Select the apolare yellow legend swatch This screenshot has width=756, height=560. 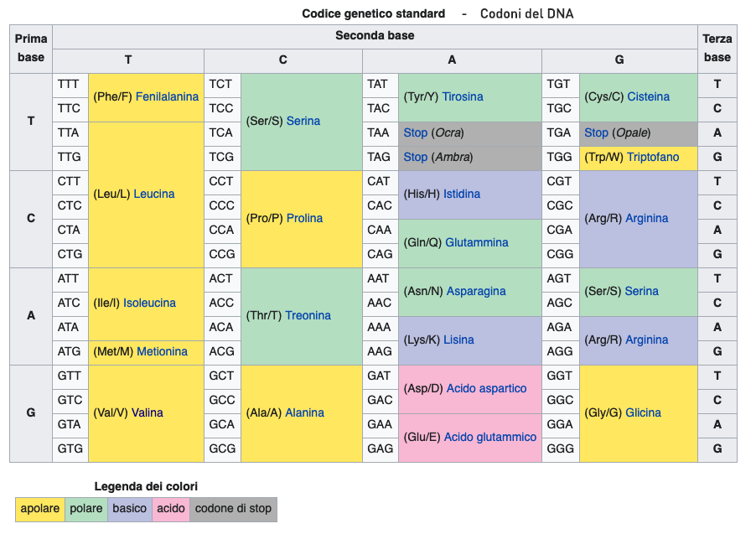pyautogui.click(x=40, y=508)
